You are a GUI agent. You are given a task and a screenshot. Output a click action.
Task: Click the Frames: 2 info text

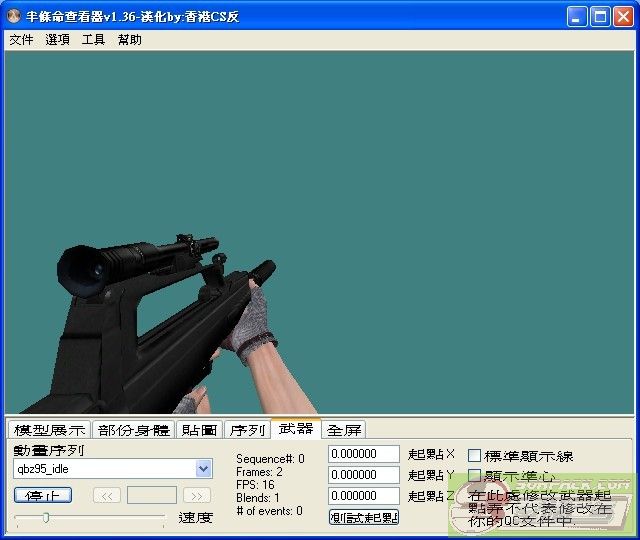pyautogui.click(x=259, y=472)
